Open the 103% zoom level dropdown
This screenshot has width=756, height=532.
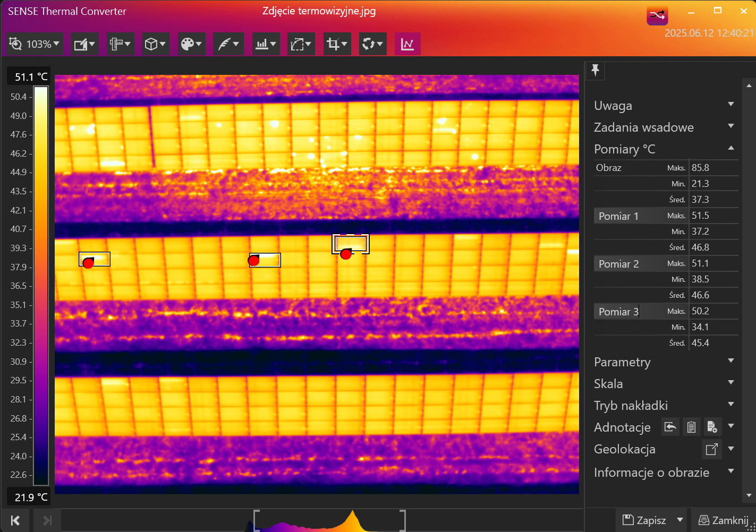coord(35,44)
